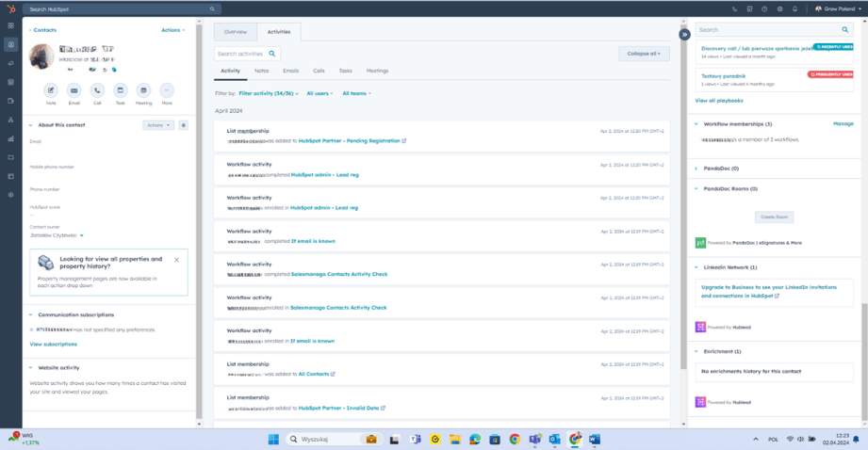Open 'Salesmanago Contacts Activity Check' completed workflow link
868x450 pixels.
(x=339, y=274)
